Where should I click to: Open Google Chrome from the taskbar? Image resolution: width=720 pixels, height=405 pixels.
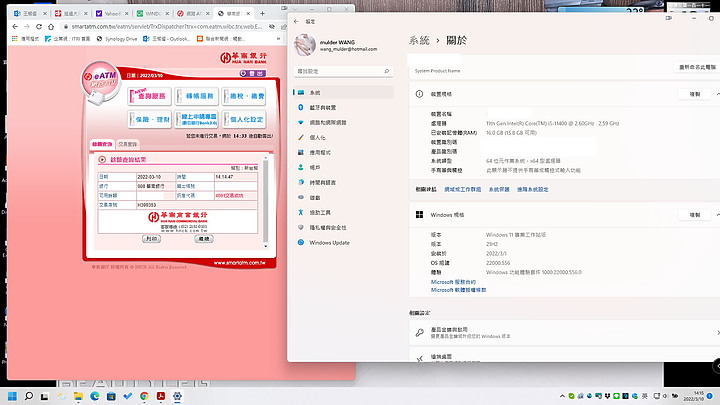(x=144, y=396)
